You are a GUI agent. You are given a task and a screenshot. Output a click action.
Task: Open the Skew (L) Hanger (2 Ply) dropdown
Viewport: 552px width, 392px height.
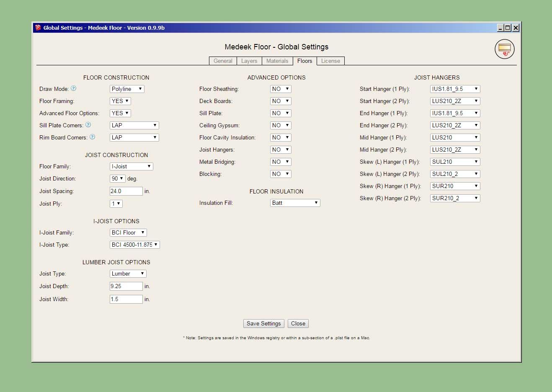455,174
